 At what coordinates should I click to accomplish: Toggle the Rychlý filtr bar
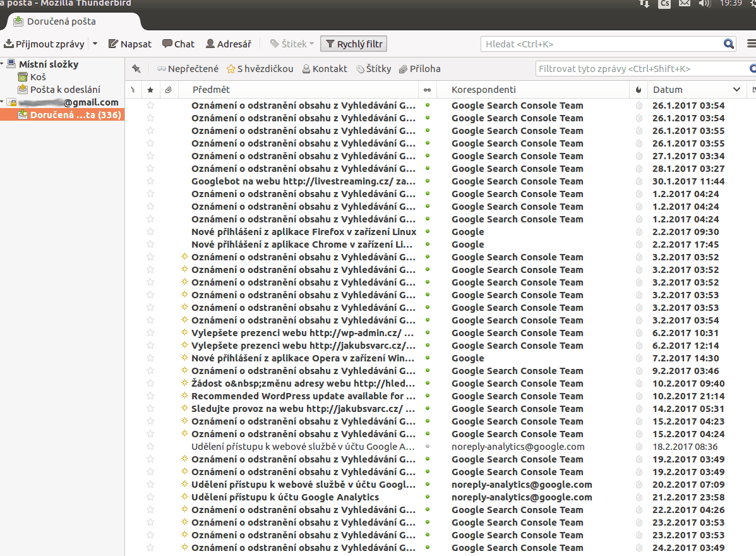click(354, 44)
